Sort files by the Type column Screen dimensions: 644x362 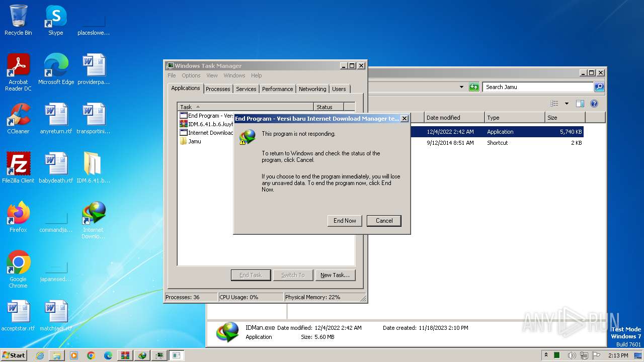pos(515,118)
